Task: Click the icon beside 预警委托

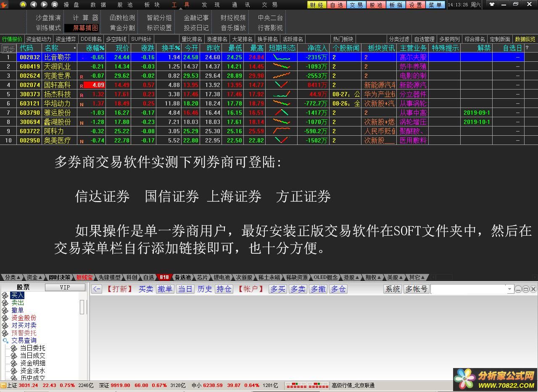Action: coord(5,333)
